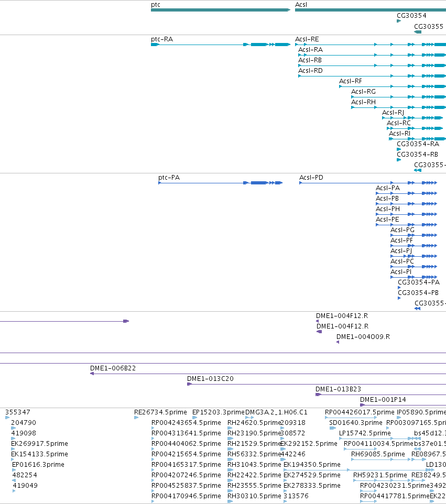Viewport: 446px width, 504px height.
Task: Click the 355347 EST label
Action: 18,412
